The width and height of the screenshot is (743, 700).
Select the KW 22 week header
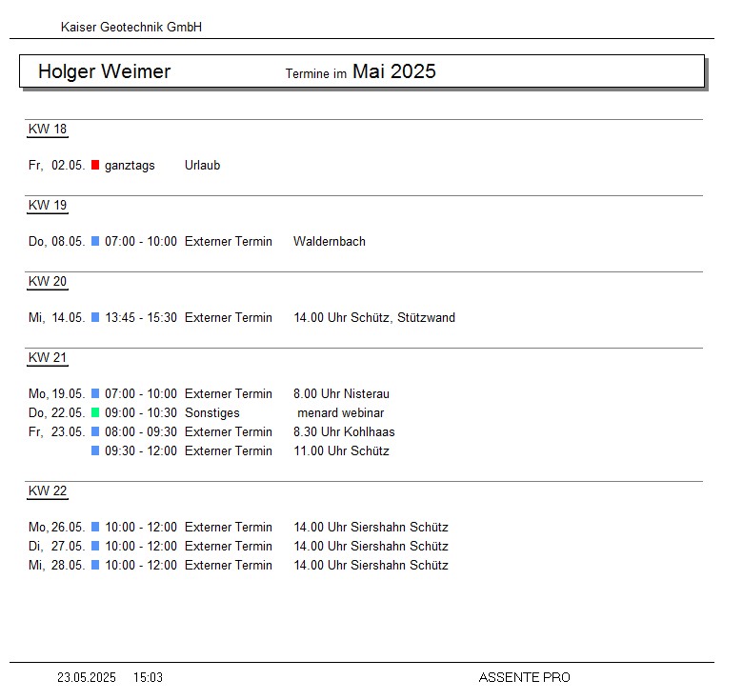coord(48,491)
